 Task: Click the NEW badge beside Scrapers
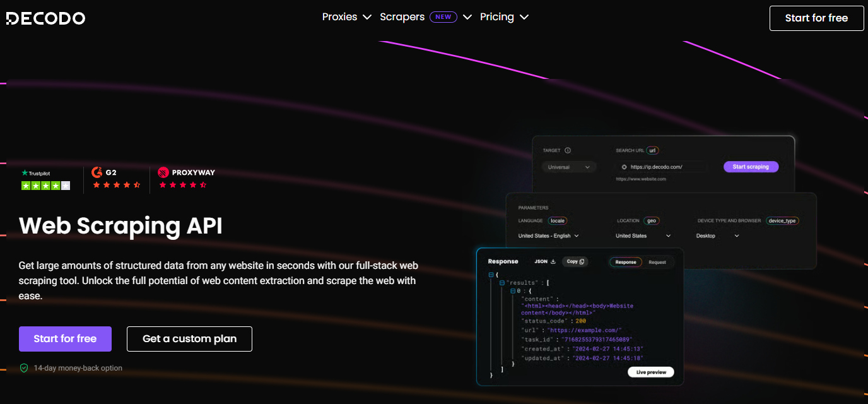(x=443, y=17)
